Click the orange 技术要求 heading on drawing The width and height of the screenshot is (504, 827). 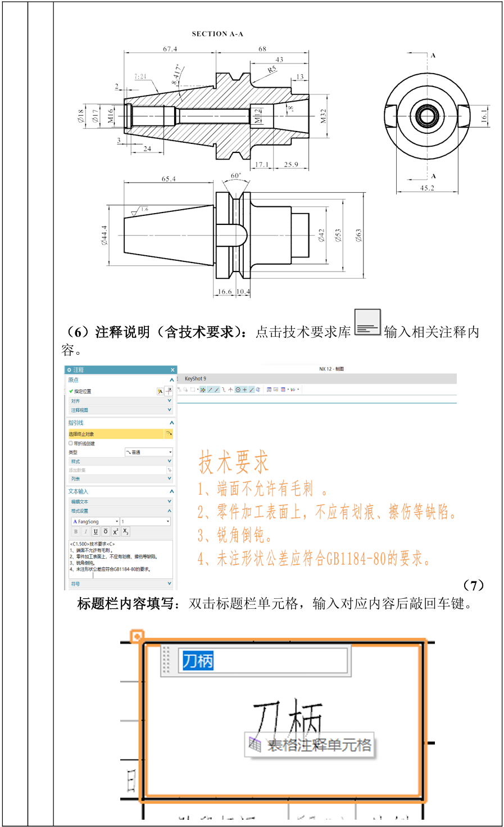[233, 462]
